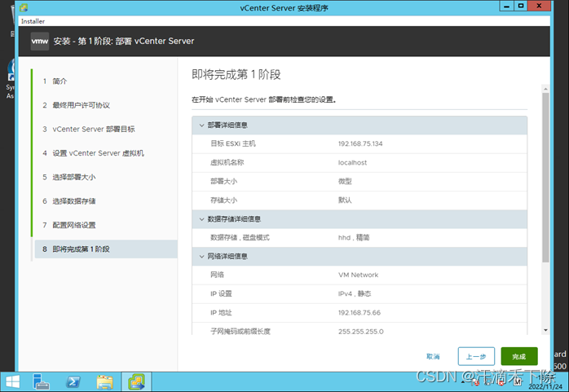
Task: Select step 3 vCenter Server 部署目标
Action: tap(93, 129)
